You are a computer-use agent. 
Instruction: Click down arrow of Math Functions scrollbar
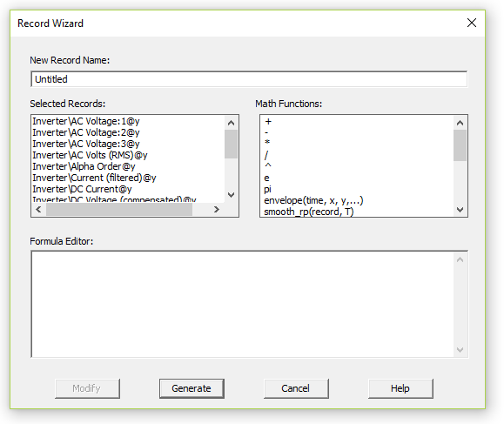tap(460, 210)
